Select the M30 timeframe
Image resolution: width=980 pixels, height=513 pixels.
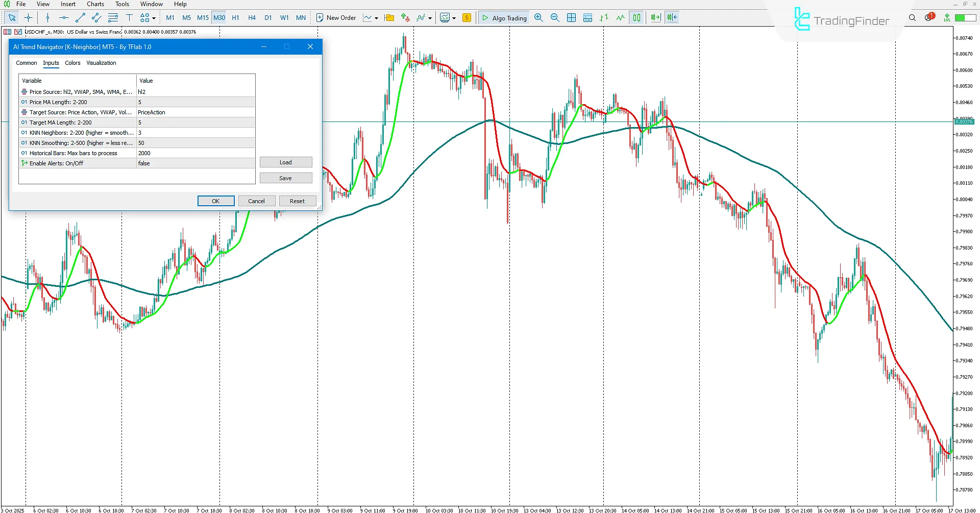coord(219,17)
